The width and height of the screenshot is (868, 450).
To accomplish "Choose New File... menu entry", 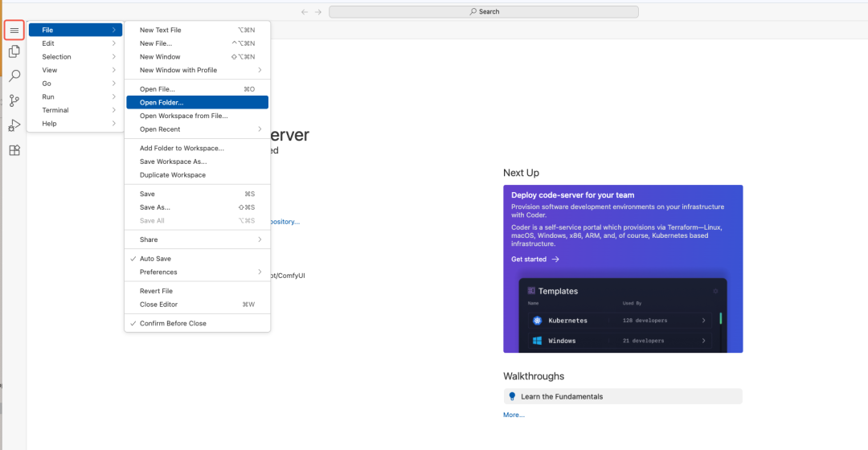I will point(197,43).
